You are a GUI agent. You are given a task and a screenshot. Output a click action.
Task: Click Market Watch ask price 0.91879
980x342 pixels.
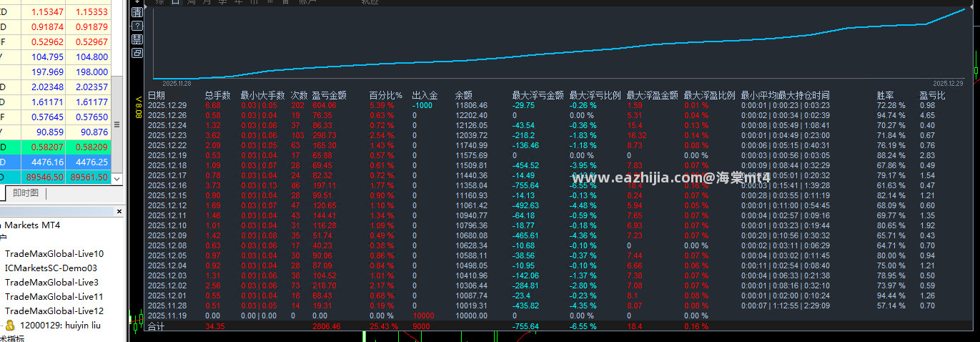[91, 27]
